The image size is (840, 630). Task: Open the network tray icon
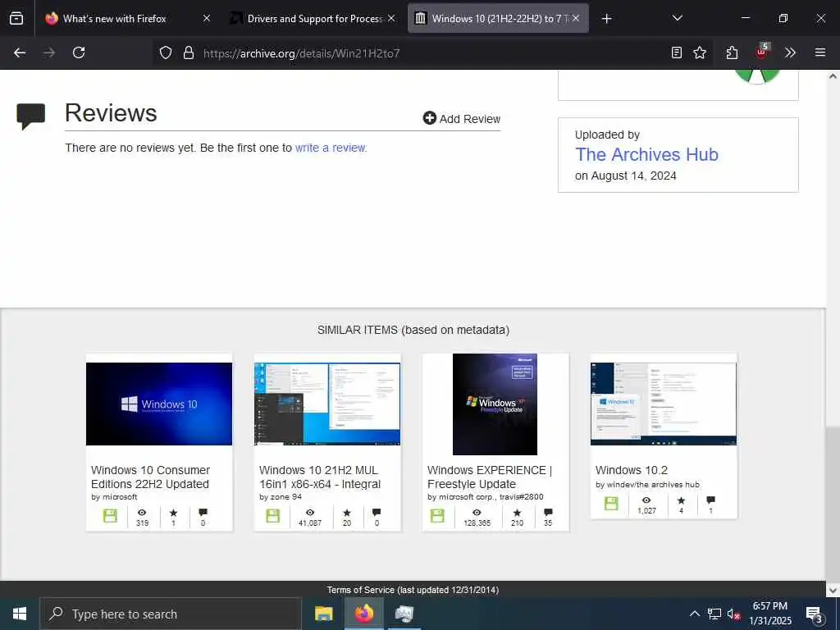click(x=714, y=614)
